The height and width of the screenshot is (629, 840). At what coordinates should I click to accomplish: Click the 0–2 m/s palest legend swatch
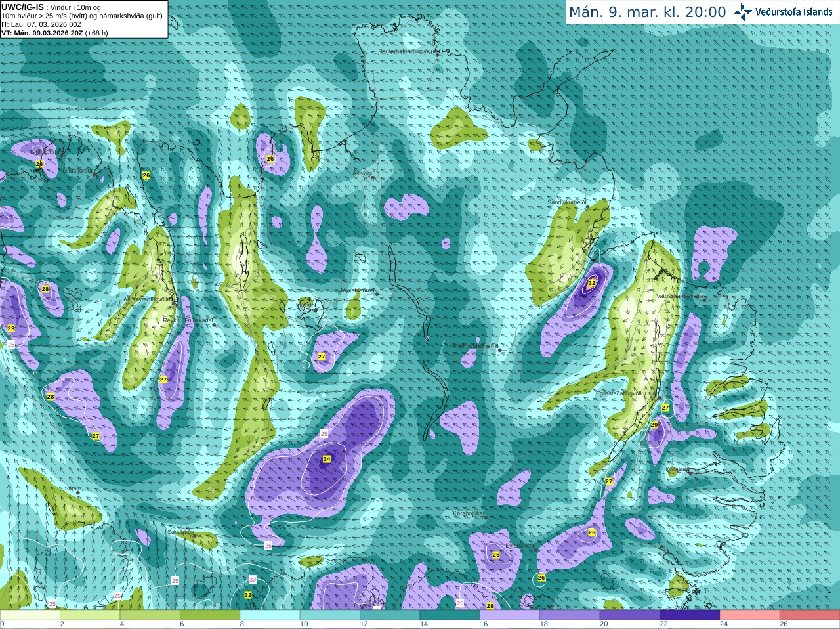(x=30, y=615)
